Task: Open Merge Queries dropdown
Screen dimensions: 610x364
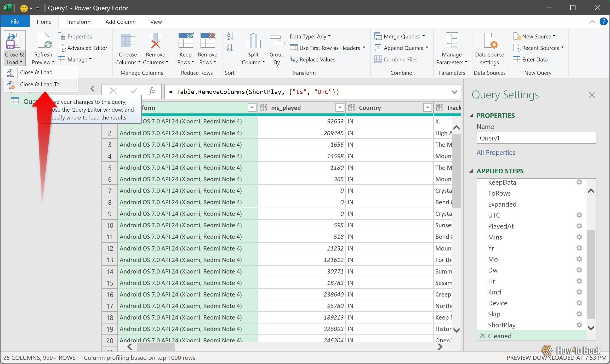Action: (x=424, y=36)
